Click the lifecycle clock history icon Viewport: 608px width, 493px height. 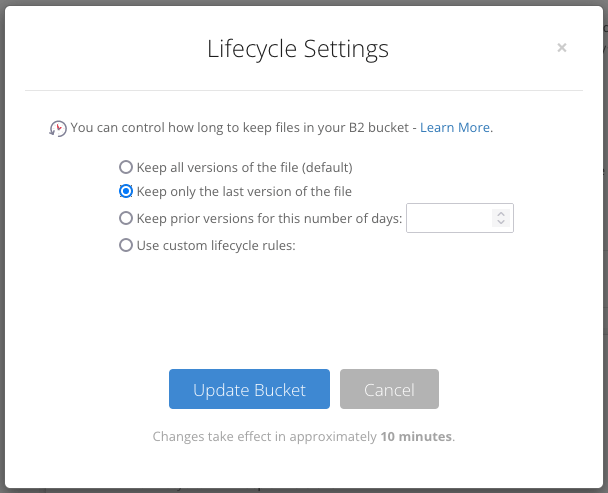click(58, 128)
